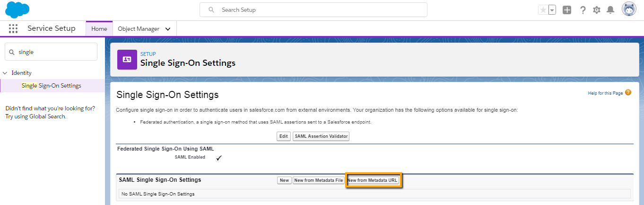The width and height of the screenshot is (644, 205).
Task: Open the global actions plus icon
Action: [x=567, y=10]
